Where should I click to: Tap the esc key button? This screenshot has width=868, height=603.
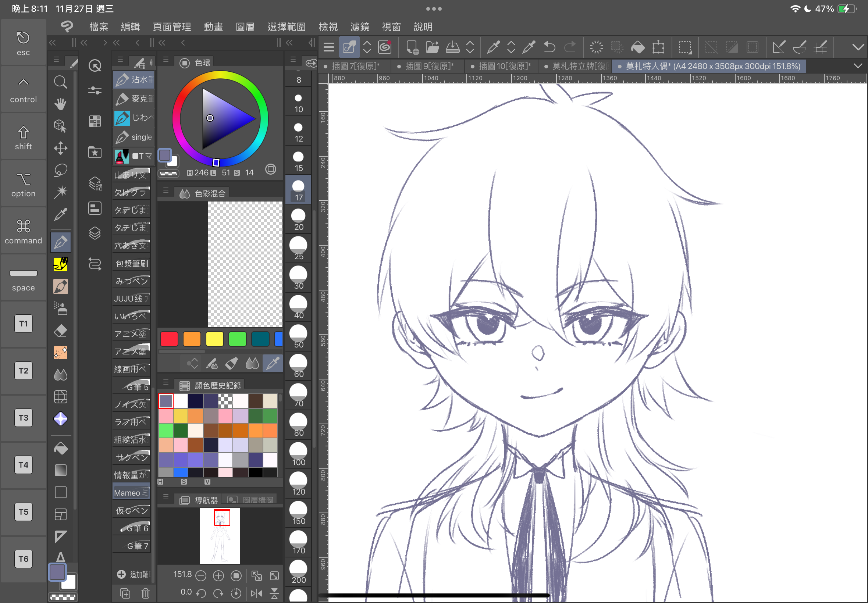[x=24, y=43]
